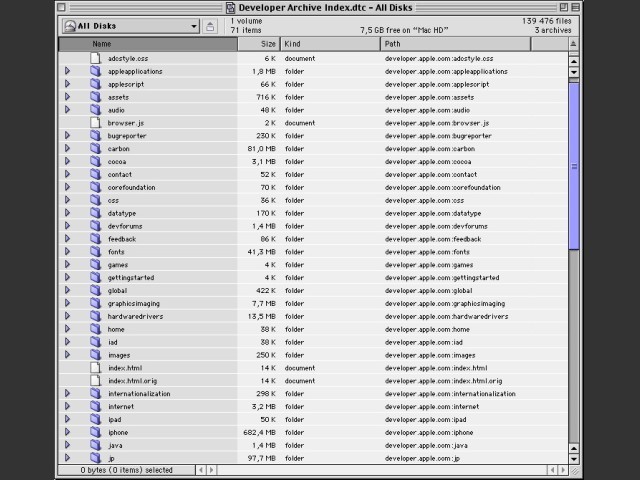Toggle sort order arrow in column header
The height and width of the screenshot is (480, 640).
[573, 44]
